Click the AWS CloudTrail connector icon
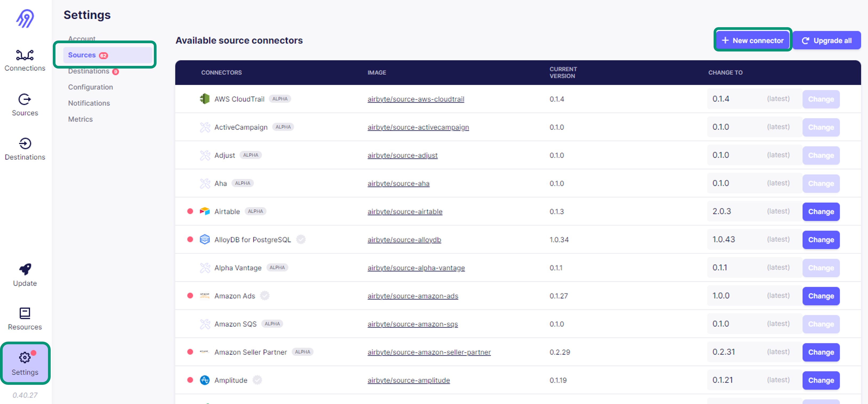Screen dimensions: 868x404 point(205,99)
